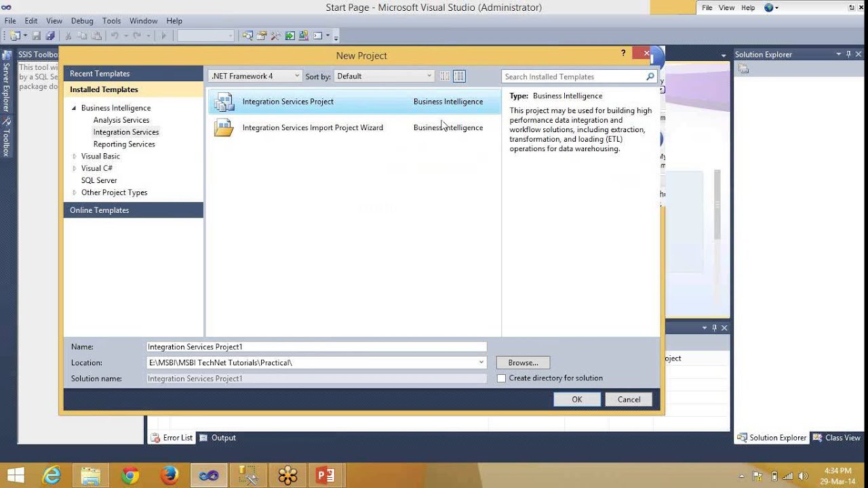
Task: Open Solution Explorer from main toolbar icon
Action: point(248,35)
